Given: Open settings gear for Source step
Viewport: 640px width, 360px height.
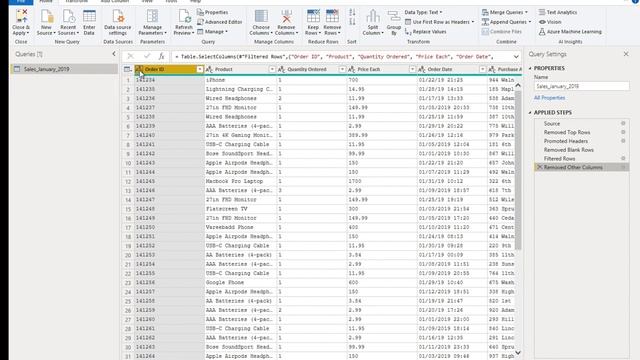Looking at the screenshot, I should (623, 123).
